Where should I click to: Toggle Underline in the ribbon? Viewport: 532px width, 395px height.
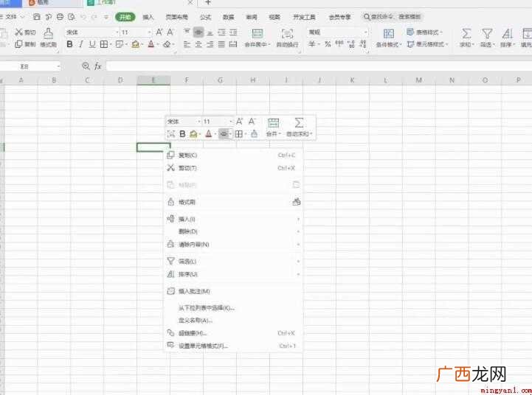point(92,44)
